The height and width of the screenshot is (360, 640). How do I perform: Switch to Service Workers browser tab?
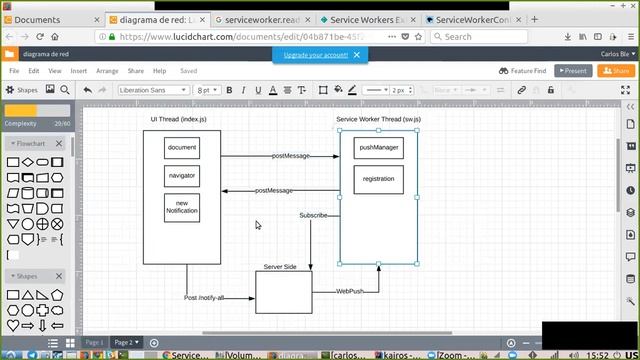coord(367,20)
